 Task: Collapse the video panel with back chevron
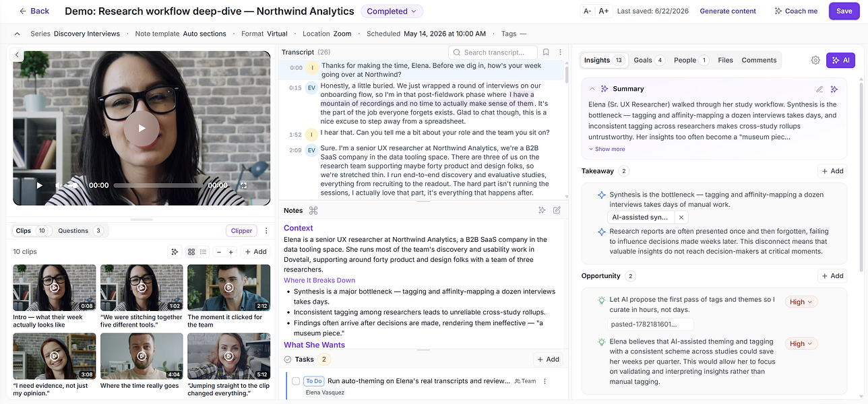(18, 55)
